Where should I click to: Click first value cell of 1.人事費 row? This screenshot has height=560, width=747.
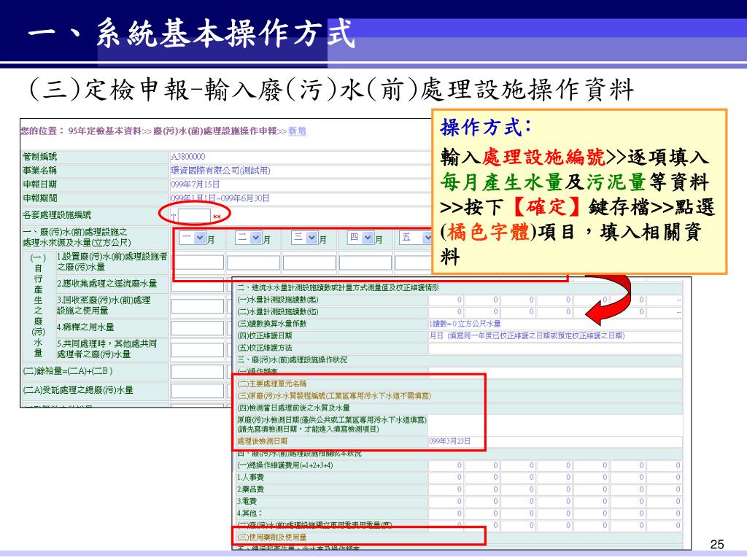pyautogui.click(x=446, y=477)
